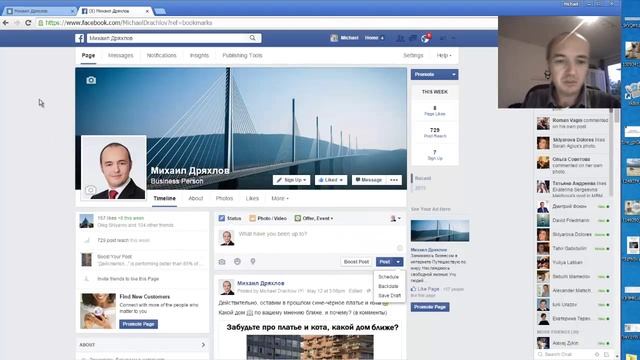This screenshot has height=360, width=640.
Task: Open the notifications globe icon
Action: pyautogui.click(x=425, y=38)
